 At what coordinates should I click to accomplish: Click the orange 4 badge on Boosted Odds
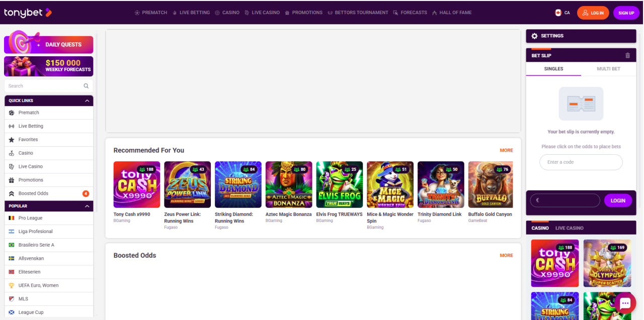click(86, 193)
